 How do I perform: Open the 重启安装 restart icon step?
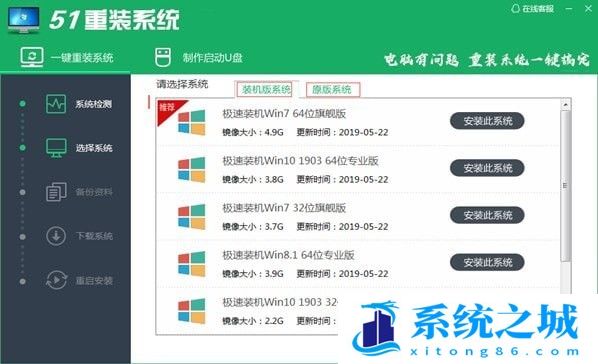pyautogui.click(x=56, y=280)
